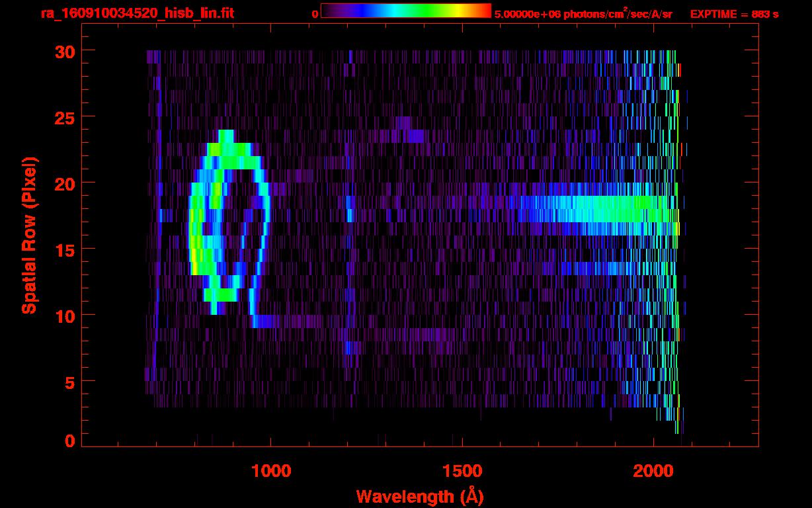The image size is (812, 508).
Task: Click the filename ra_160910034520_hisb_lin.fit title
Action: (137, 13)
